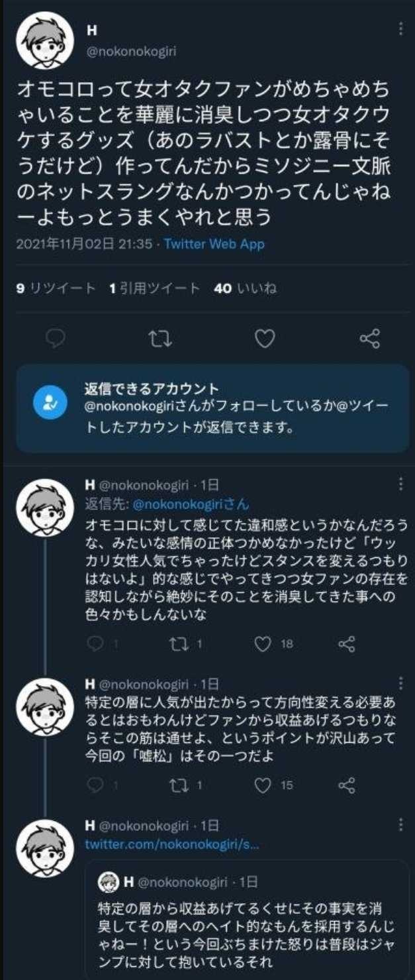
Task: Click the reply icon on the 15-likes reply
Action: click(x=95, y=785)
